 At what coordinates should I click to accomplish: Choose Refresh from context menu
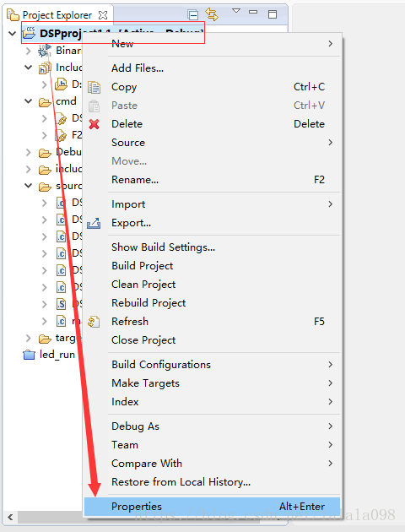[x=212, y=321]
